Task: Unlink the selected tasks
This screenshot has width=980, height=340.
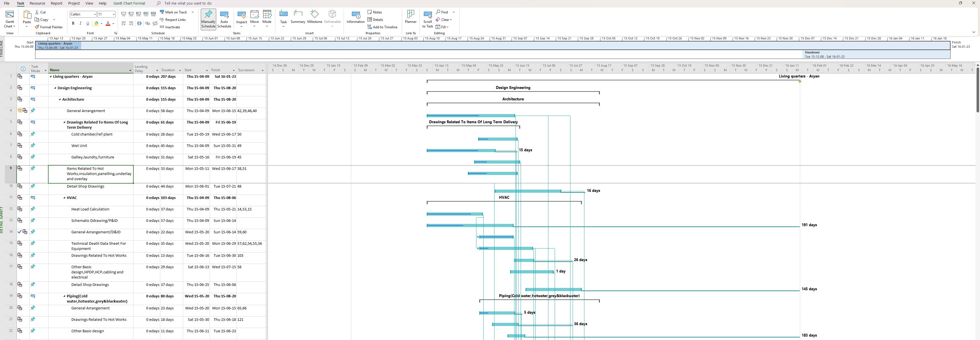Action: point(155,23)
